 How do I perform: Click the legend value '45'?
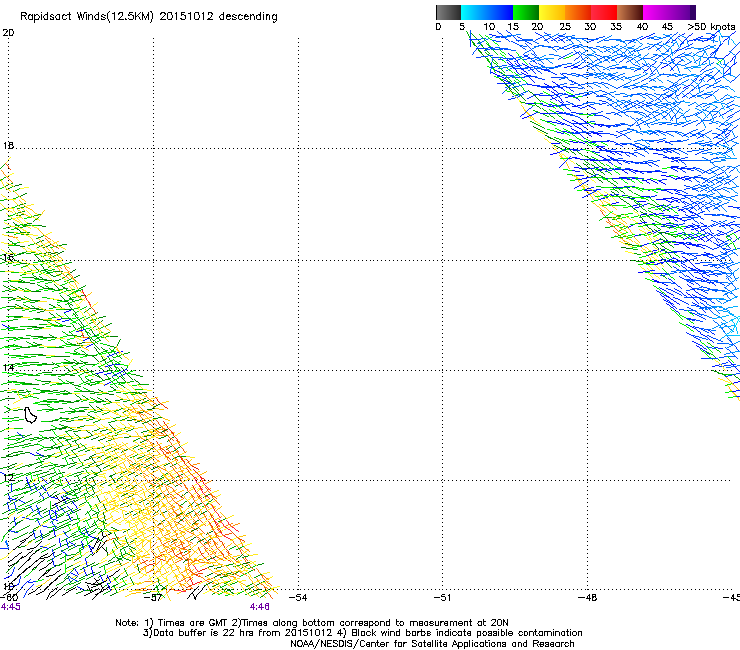click(x=667, y=27)
